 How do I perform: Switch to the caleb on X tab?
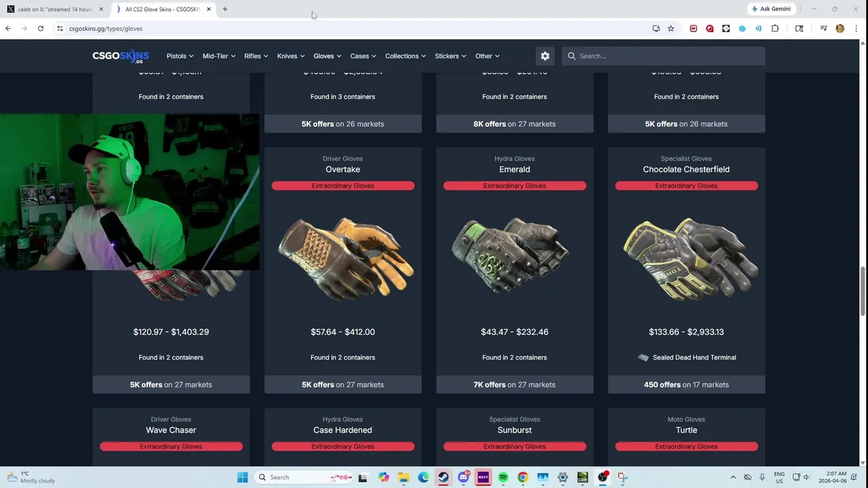coord(54,9)
